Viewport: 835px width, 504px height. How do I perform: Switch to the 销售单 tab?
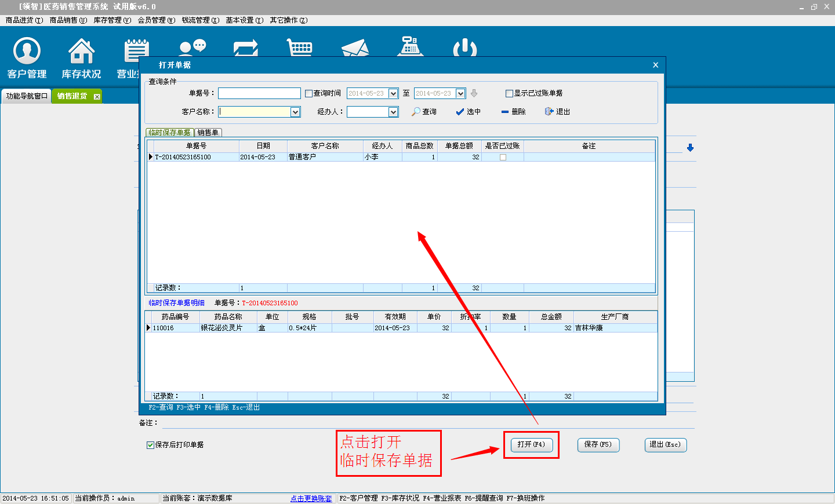208,133
